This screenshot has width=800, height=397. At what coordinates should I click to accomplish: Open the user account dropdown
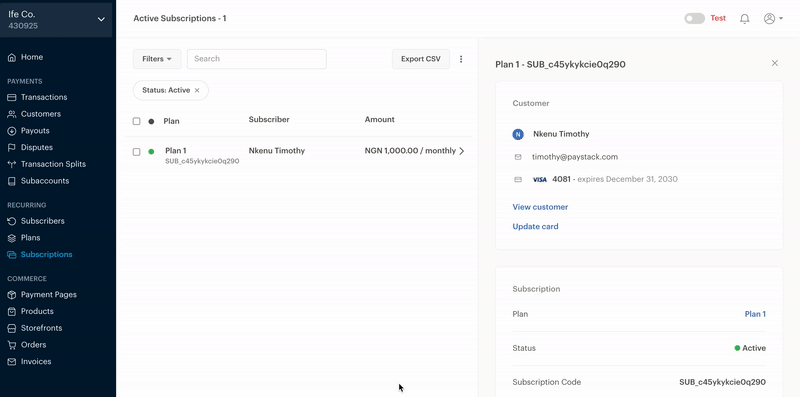click(x=773, y=19)
